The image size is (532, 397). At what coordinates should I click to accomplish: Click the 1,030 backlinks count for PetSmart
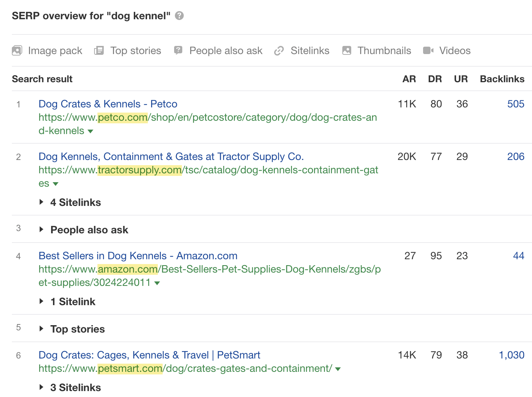(x=511, y=355)
